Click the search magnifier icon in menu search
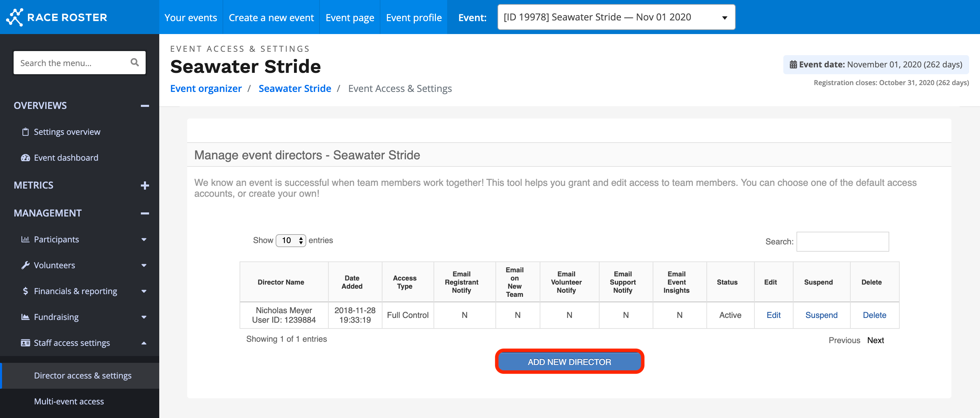980x418 pixels. coord(135,62)
